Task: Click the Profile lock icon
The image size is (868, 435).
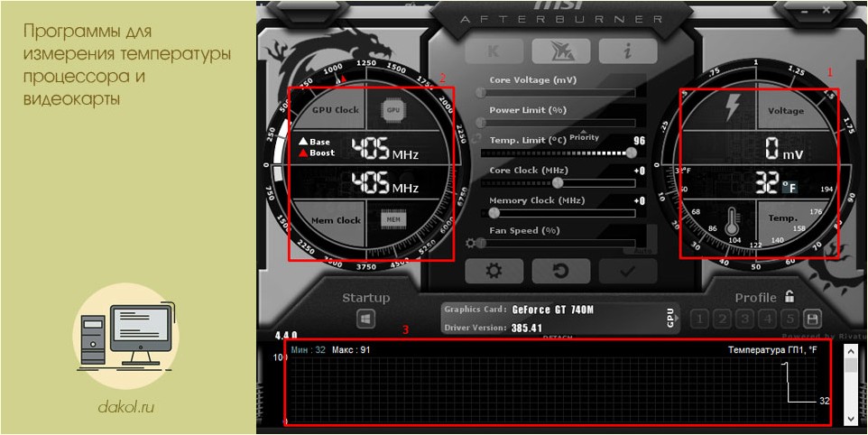Action: (x=789, y=297)
